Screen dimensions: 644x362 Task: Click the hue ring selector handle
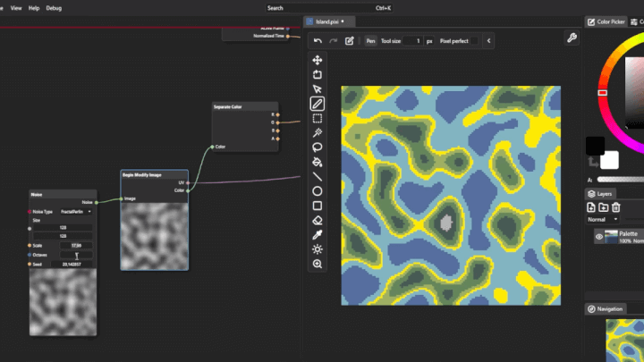603,93
